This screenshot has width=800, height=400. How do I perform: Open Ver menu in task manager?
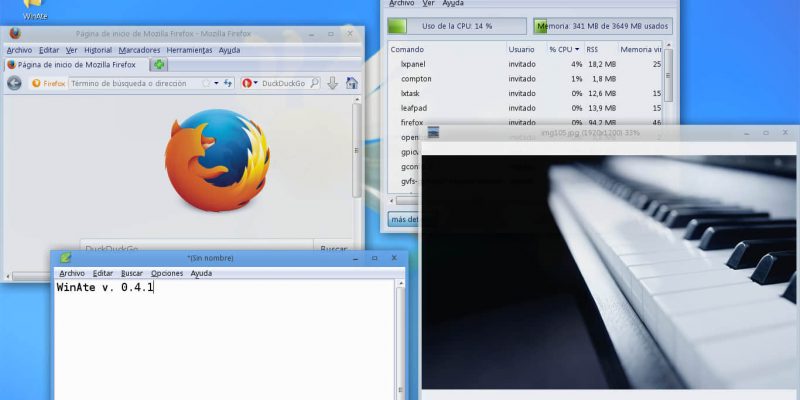pyautogui.click(x=428, y=3)
